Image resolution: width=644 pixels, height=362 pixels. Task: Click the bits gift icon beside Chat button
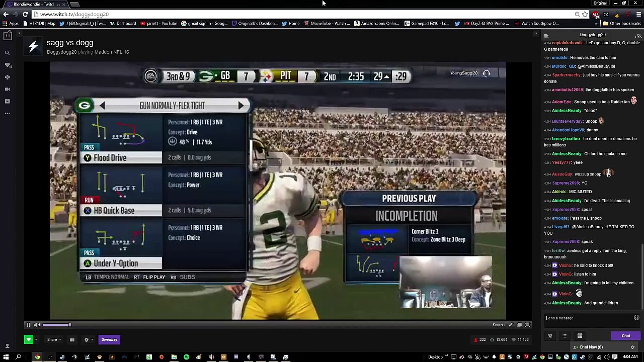tap(580, 336)
